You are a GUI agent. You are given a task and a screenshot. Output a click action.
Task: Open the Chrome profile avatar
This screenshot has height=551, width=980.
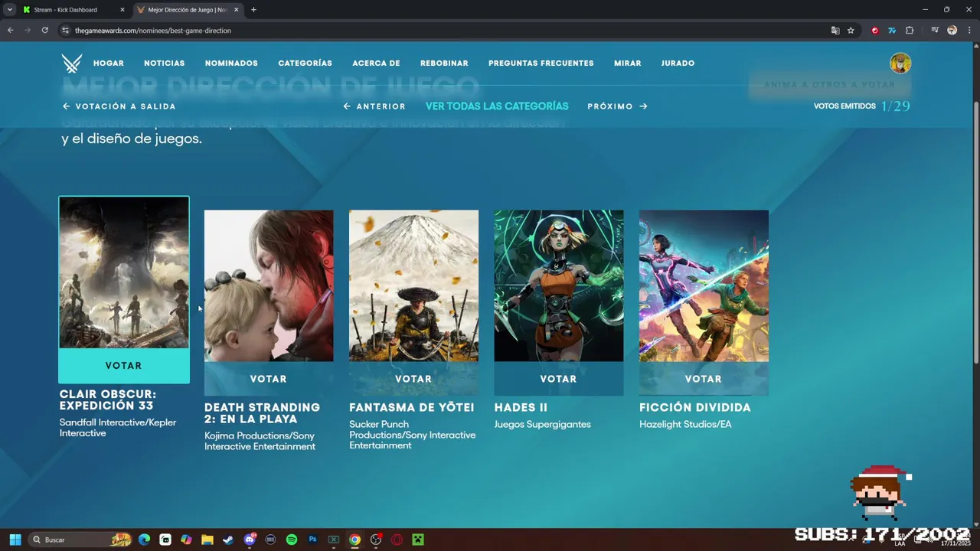pyautogui.click(x=952, y=31)
